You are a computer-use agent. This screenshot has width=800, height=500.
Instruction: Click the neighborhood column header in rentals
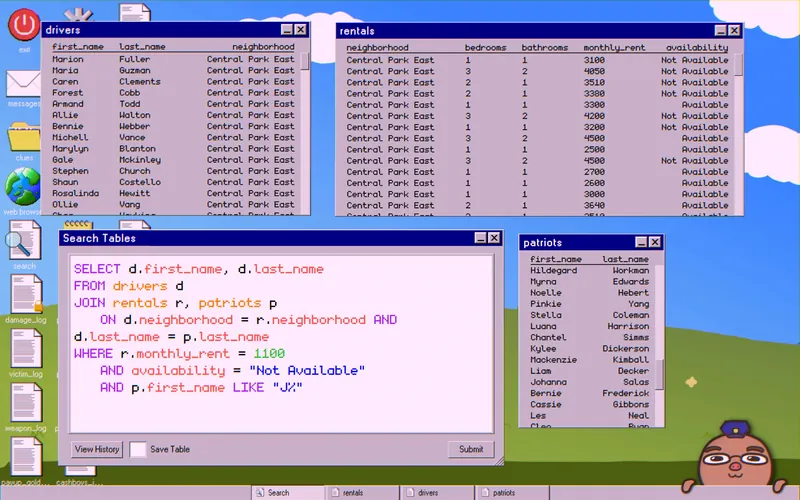(378, 47)
